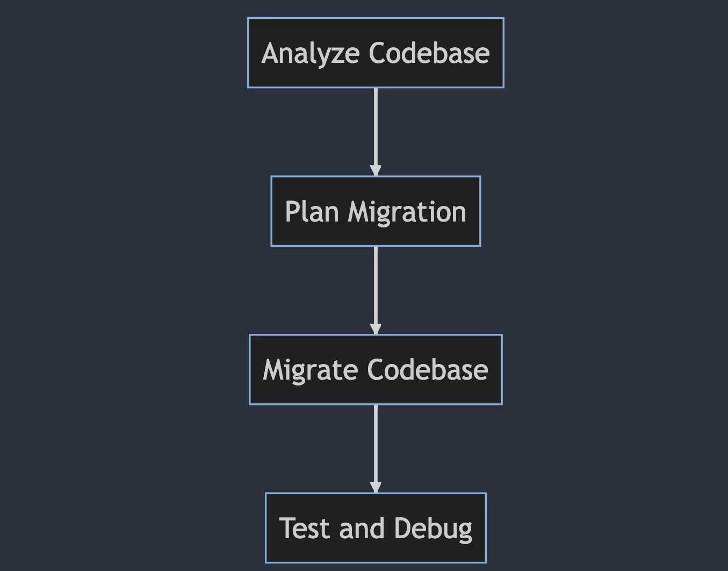This screenshot has height=571, width=728.
Task: Click the arrowhead entering Test and Debug
Action: [x=376, y=487]
